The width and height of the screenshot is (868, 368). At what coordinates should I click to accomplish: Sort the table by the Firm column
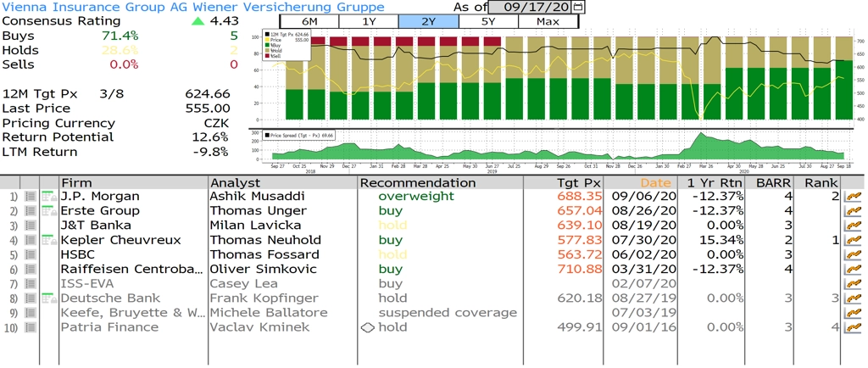pyautogui.click(x=133, y=182)
